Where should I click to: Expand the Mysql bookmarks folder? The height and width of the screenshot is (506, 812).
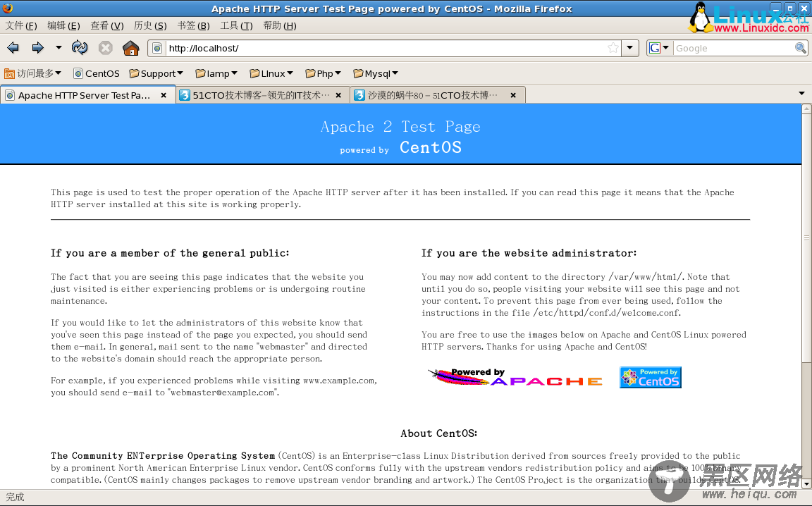pos(376,73)
